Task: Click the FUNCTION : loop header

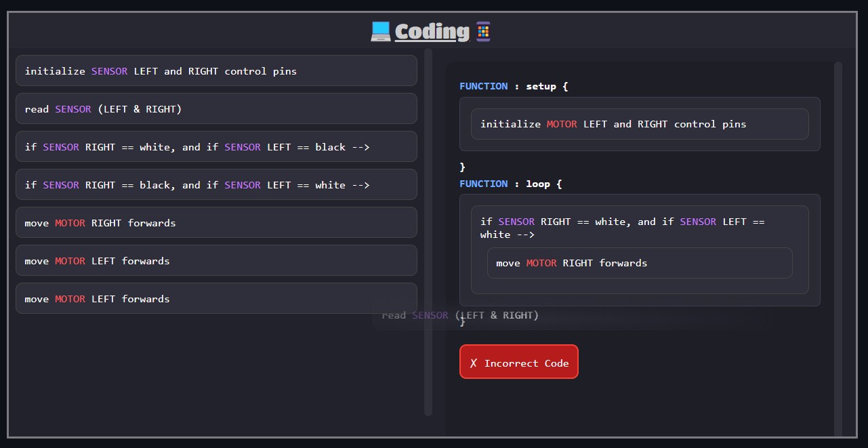Action: point(510,184)
